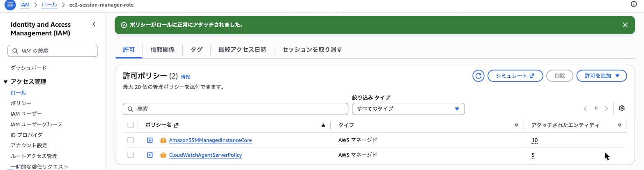Click the orange AmazonSSMManagedInstanceCore policy cube icon
The width and height of the screenshot is (644, 170).
163,140
